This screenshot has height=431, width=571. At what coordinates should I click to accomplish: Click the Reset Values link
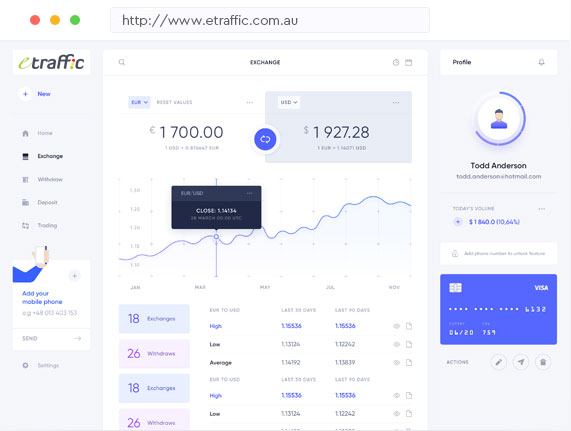click(x=174, y=102)
